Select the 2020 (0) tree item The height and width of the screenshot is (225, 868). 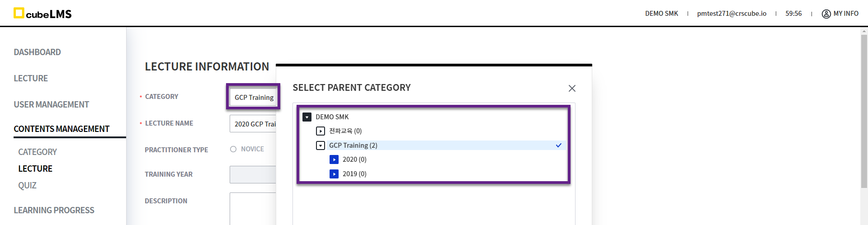tap(354, 159)
